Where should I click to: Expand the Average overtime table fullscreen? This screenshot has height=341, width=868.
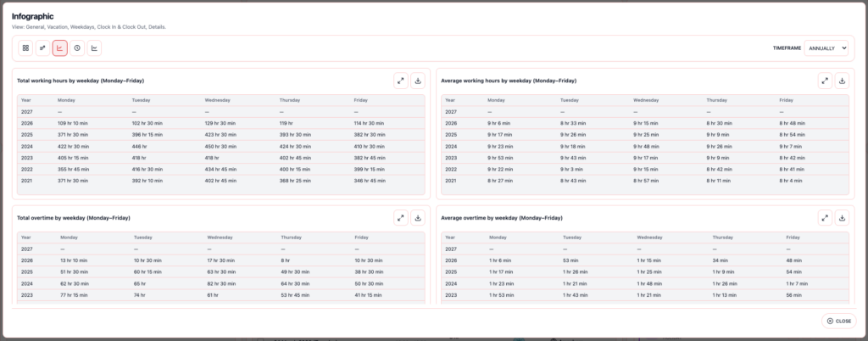click(x=825, y=217)
